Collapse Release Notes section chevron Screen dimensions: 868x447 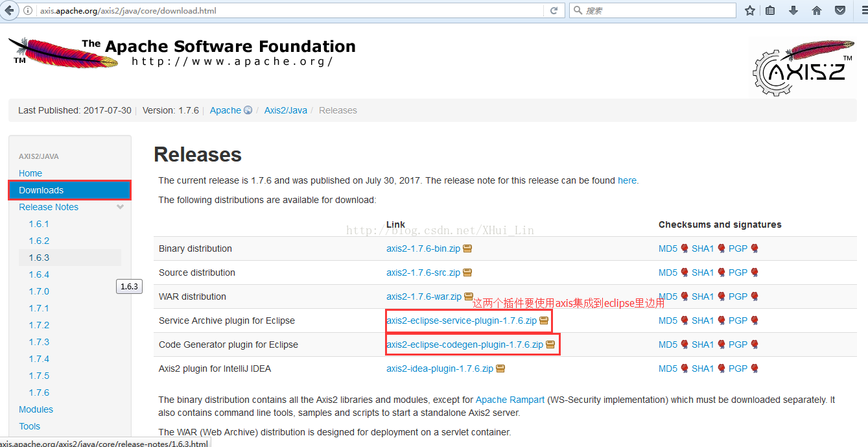120,207
